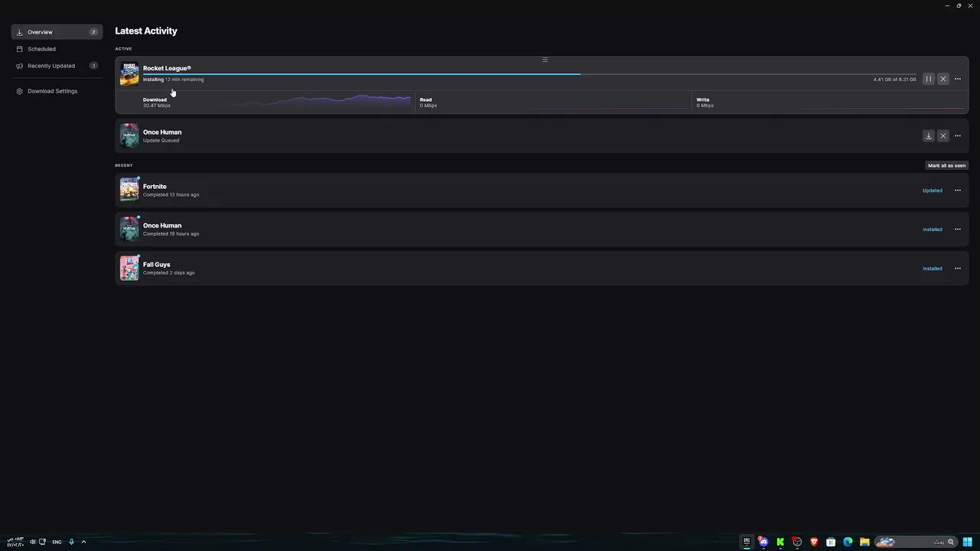Pause the Rocket League installation
The image size is (980, 551).
pyautogui.click(x=929, y=79)
